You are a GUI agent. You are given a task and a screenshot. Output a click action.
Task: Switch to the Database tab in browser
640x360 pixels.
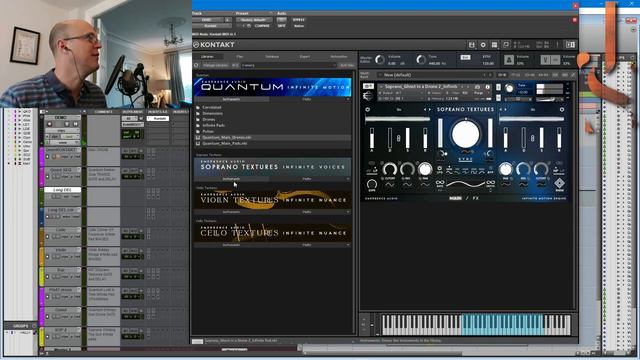click(x=272, y=56)
